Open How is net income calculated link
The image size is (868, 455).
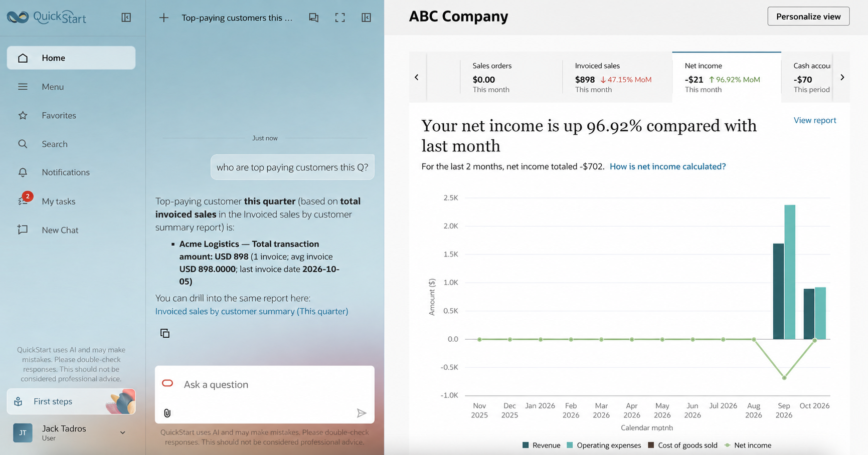667,166
